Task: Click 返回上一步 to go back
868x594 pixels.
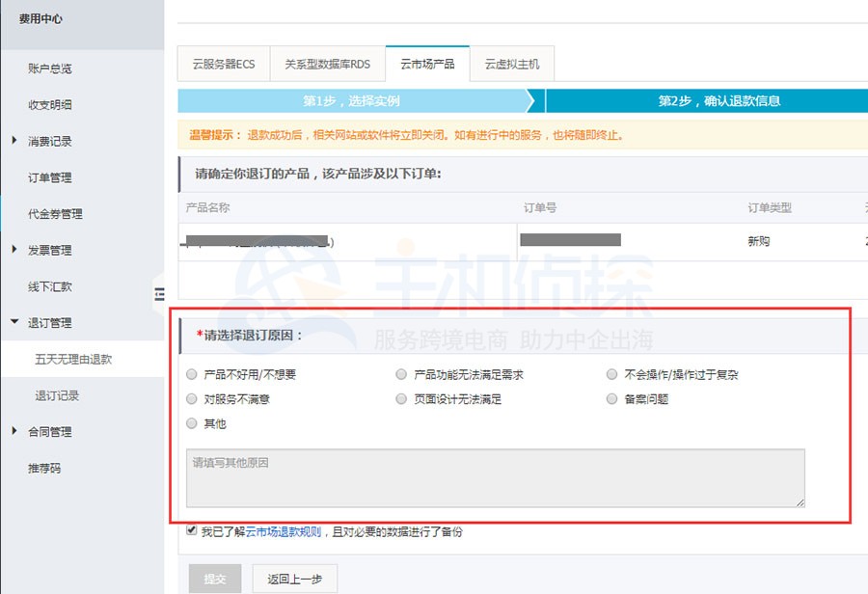Action: (x=295, y=579)
